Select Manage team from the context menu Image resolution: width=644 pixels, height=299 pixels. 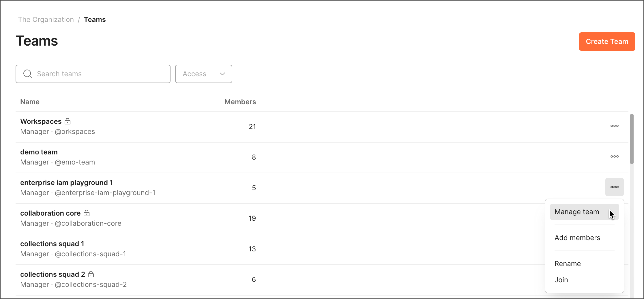point(576,212)
